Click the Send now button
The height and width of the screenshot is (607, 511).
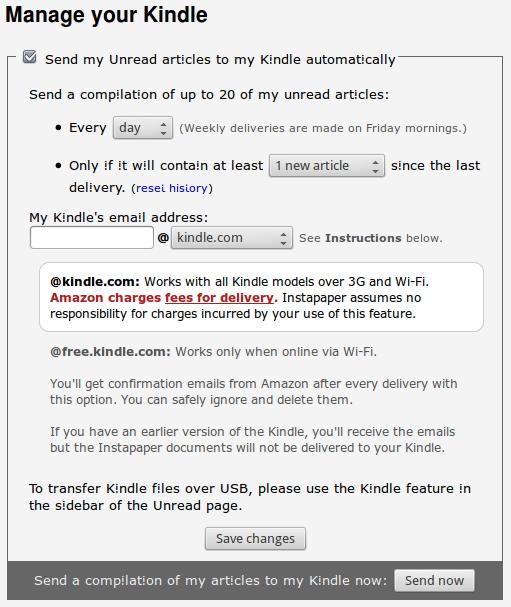[x=434, y=580]
